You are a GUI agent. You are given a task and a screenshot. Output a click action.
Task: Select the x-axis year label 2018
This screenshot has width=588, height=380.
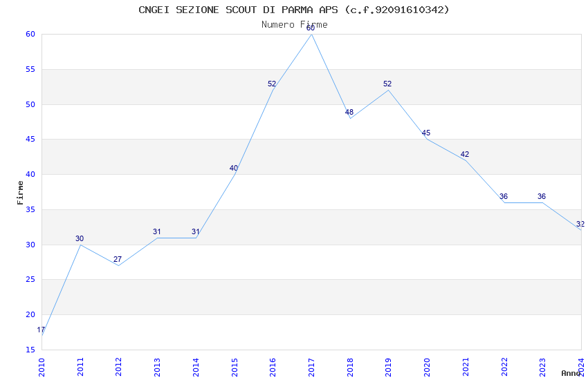[350, 368]
